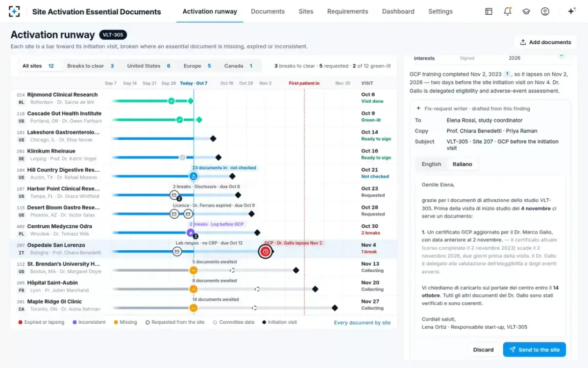The height and width of the screenshot is (368, 588).
Task: Click Lakeshore initiation visit diamond
Action: pyautogui.click(x=213, y=139)
